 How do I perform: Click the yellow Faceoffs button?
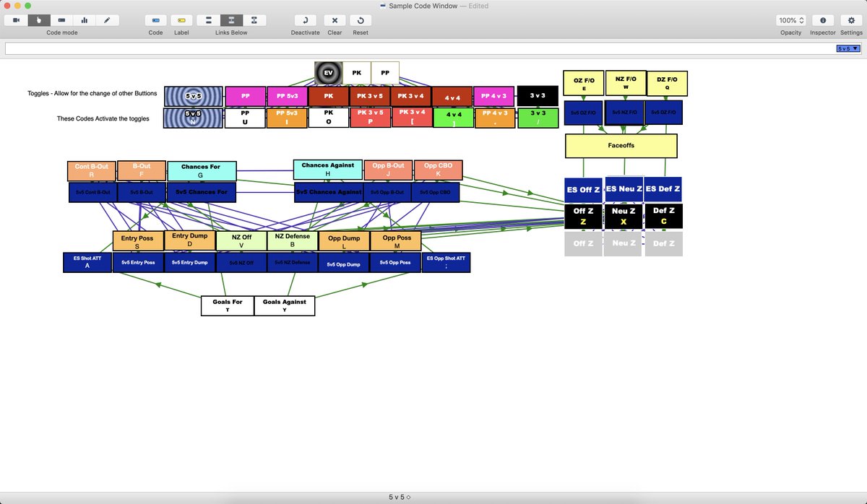click(621, 146)
